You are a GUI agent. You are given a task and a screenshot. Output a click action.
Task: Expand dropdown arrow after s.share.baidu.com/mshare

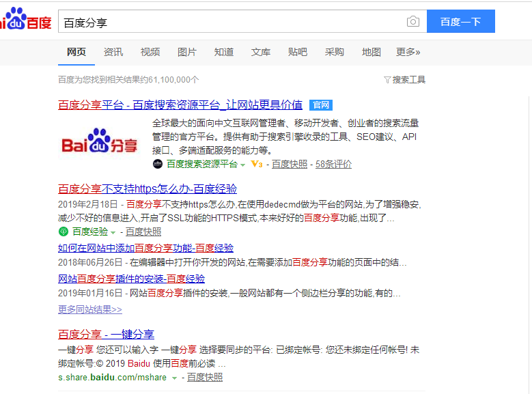(x=175, y=378)
